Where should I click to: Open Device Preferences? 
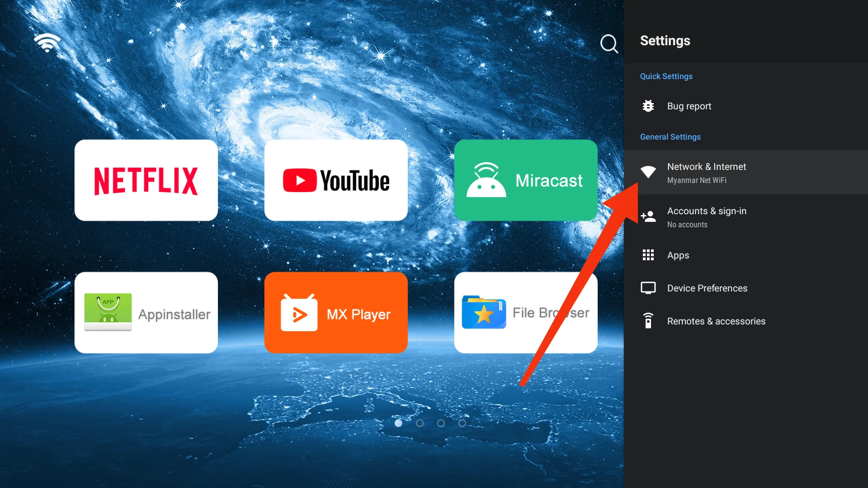[x=707, y=288]
